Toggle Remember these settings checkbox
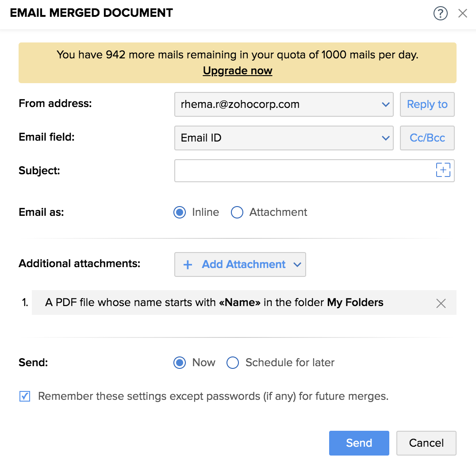 pos(25,396)
